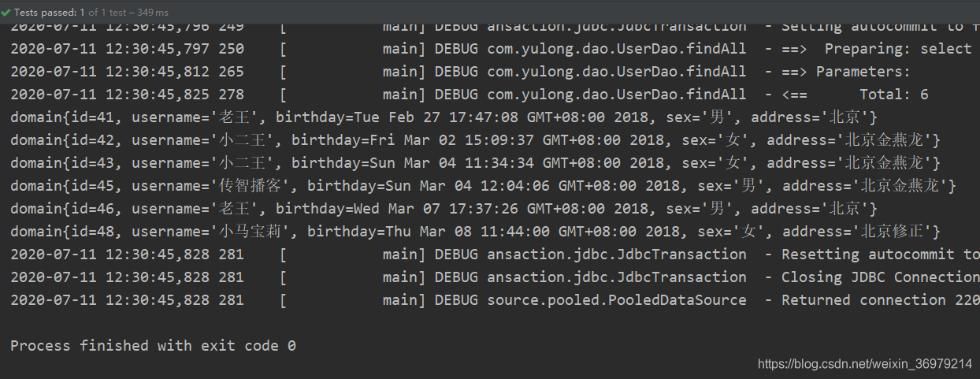This screenshot has width=980, height=379.
Task: Click the username '传智播客' in the id=45 row
Action: [x=254, y=186]
